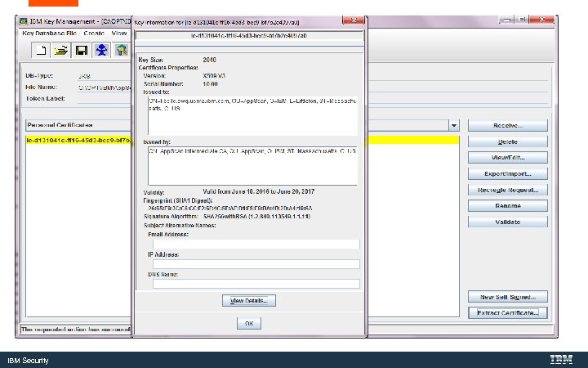Click the status bar message at bottom
The image size is (588, 368).
(x=76, y=330)
